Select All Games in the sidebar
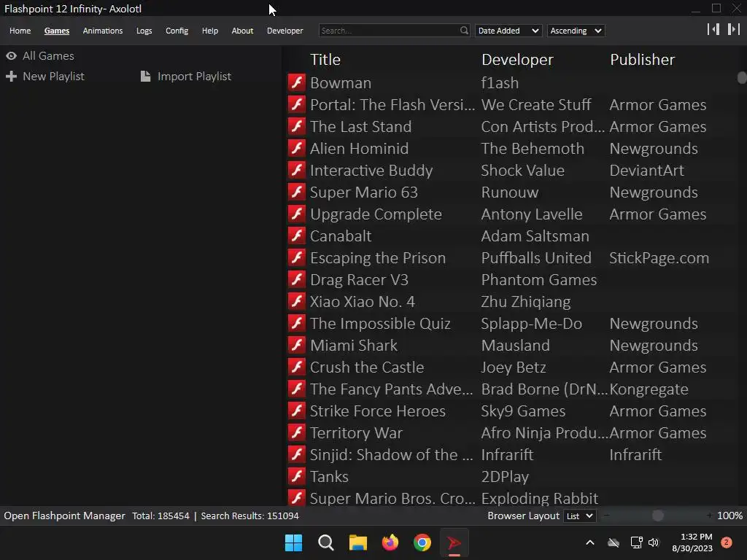 coord(48,55)
